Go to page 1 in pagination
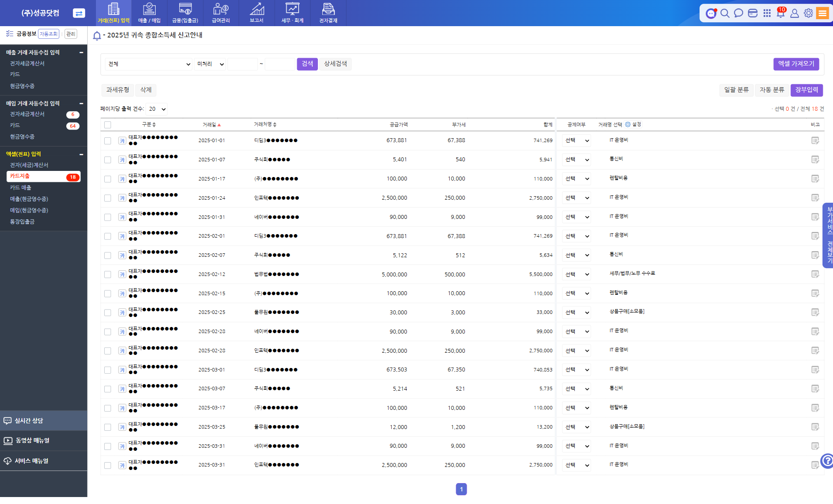The height and width of the screenshot is (504, 833). (x=461, y=489)
